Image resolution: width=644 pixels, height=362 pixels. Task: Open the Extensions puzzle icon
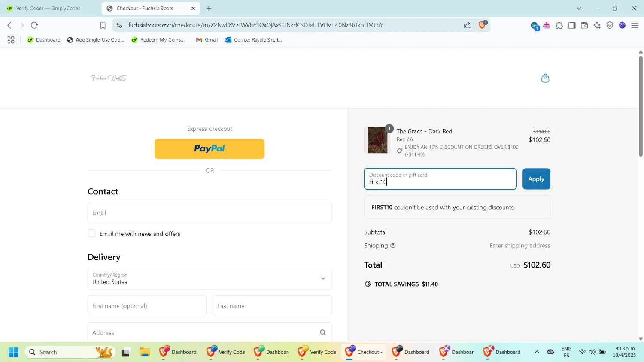click(559, 26)
